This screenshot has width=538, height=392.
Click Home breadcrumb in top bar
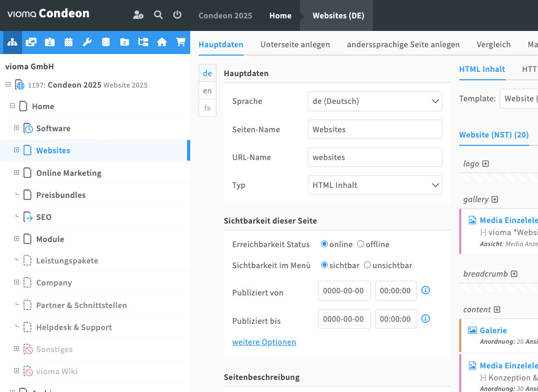[281, 15]
